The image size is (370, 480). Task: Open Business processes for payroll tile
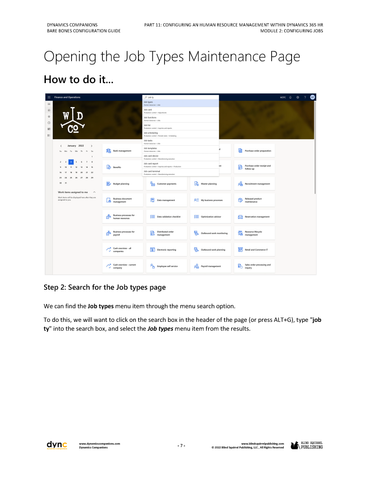pos(123,233)
